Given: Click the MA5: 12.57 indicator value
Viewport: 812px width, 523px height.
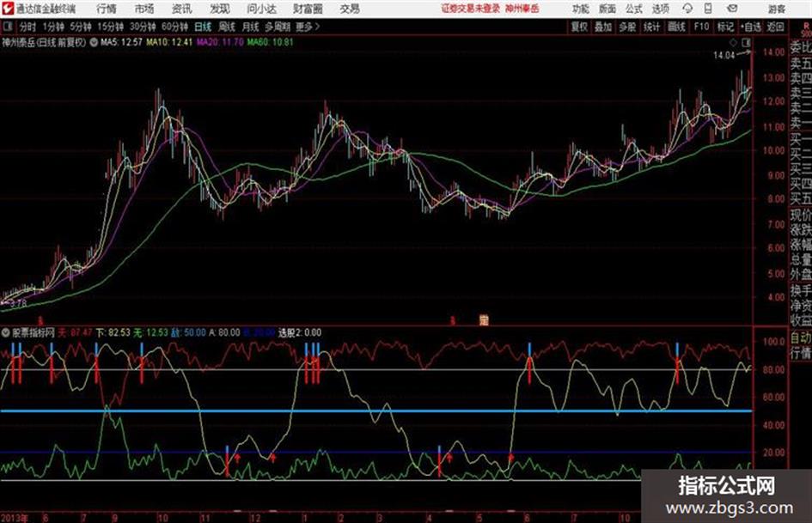Looking at the screenshot, I should pyautogui.click(x=121, y=42).
